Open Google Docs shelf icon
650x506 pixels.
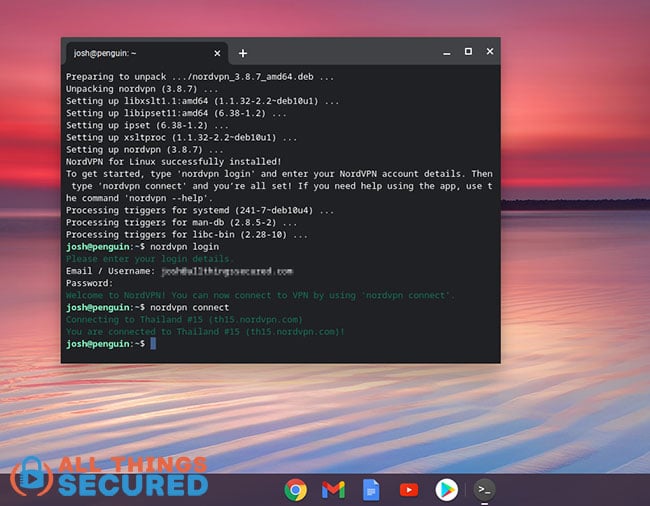pyautogui.click(x=371, y=490)
